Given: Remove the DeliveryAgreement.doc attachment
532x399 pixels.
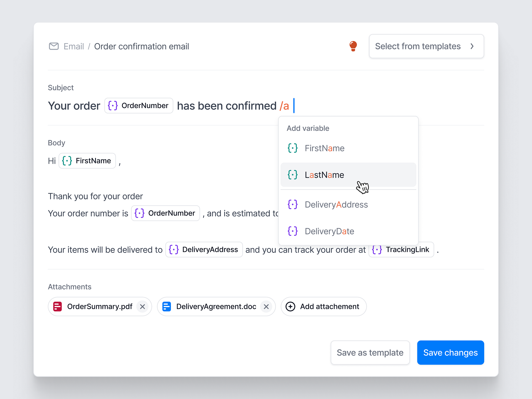Looking at the screenshot, I should (x=266, y=307).
